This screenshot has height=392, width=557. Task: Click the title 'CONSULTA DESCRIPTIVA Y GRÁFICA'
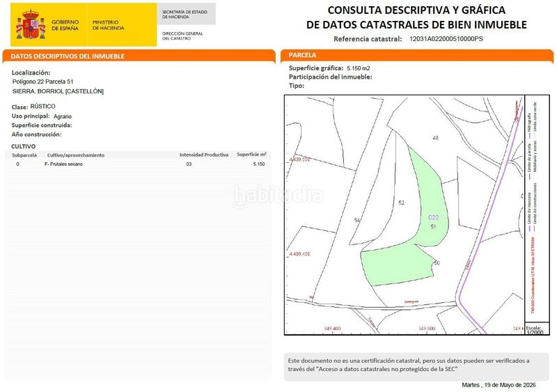[x=416, y=10]
